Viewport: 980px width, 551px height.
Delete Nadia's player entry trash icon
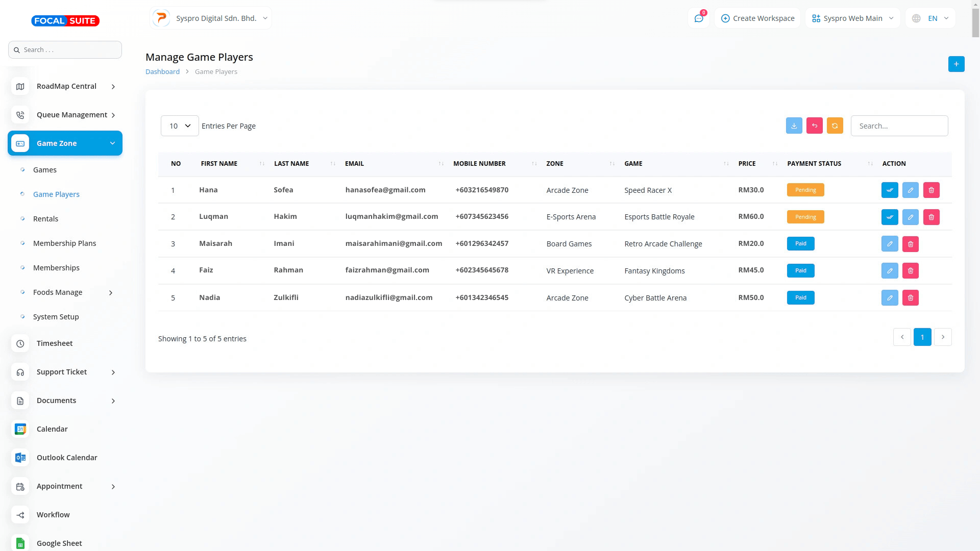coord(910,298)
